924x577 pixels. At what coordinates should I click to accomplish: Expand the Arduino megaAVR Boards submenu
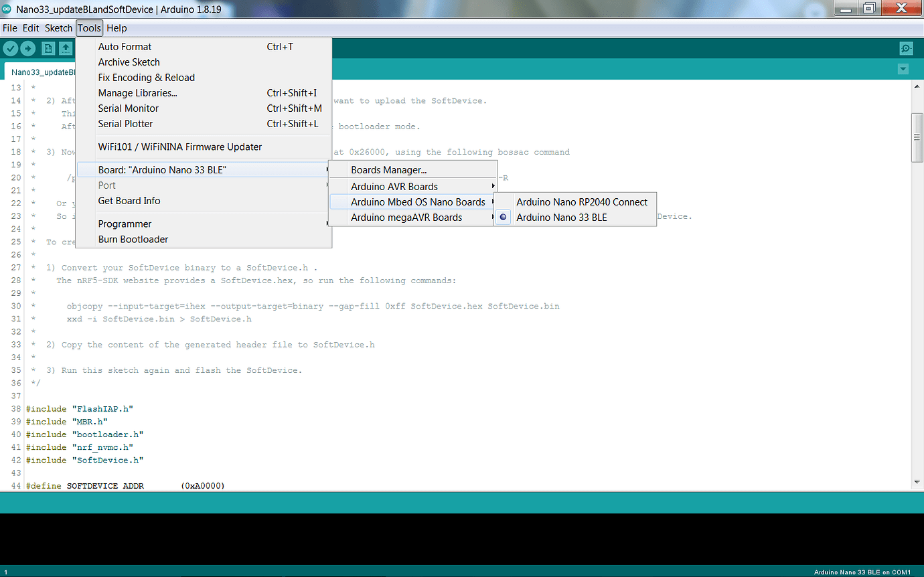tap(413, 218)
